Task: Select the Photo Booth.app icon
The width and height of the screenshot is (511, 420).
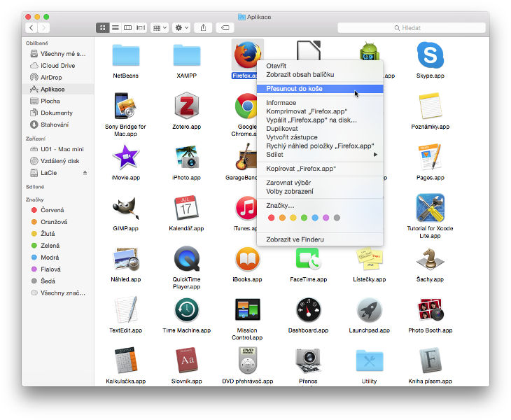Action: tap(430, 309)
